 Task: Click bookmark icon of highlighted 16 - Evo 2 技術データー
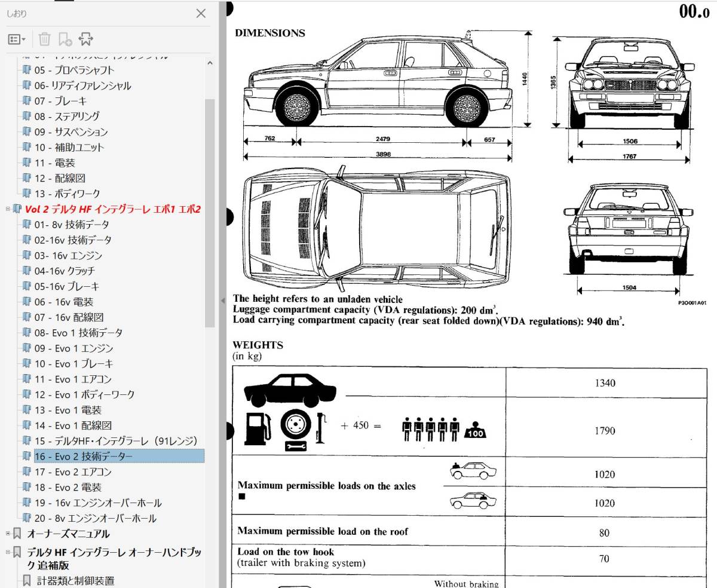tap(26, 457)
